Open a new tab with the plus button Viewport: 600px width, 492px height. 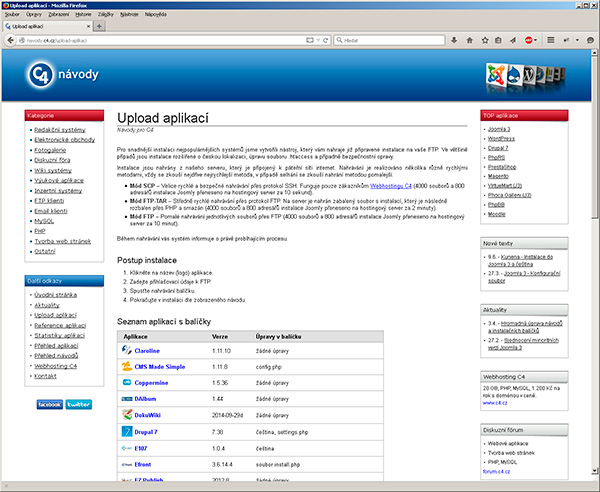tap(99, 26)
